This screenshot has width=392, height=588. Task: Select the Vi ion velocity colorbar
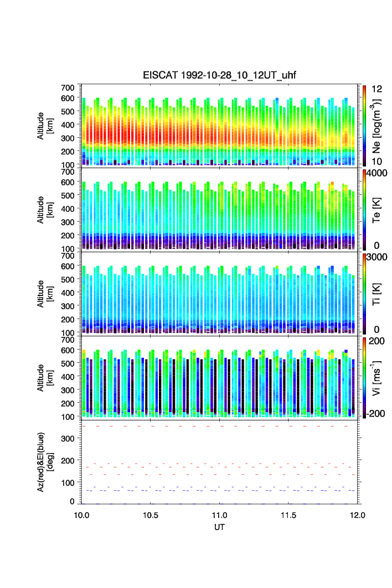364,378
